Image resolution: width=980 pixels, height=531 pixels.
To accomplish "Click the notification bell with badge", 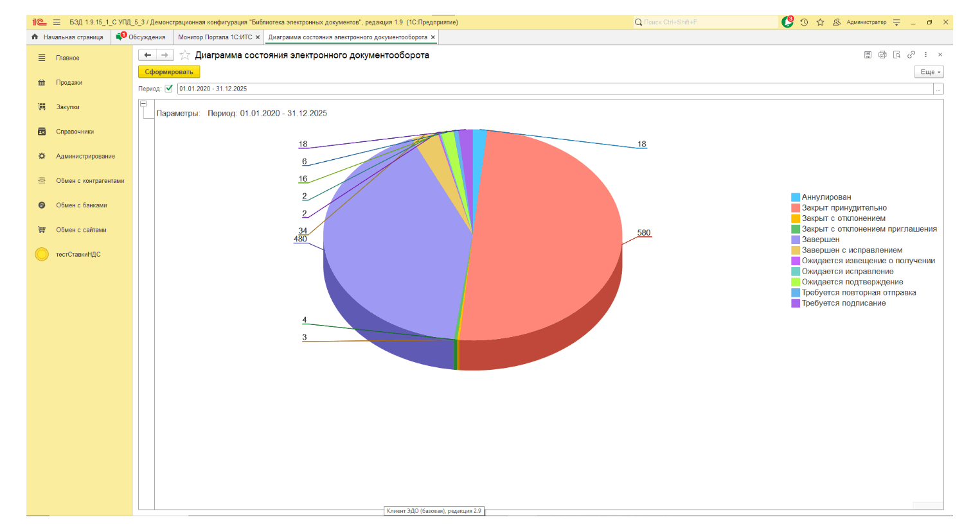I will coord(787,22).
